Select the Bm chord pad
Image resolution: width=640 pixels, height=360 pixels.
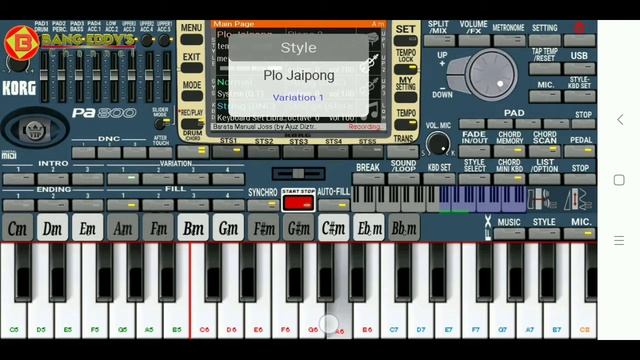tap(193, 228)
